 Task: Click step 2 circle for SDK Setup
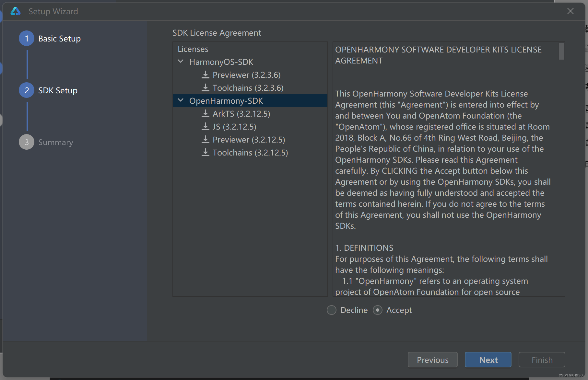[27, 90]
